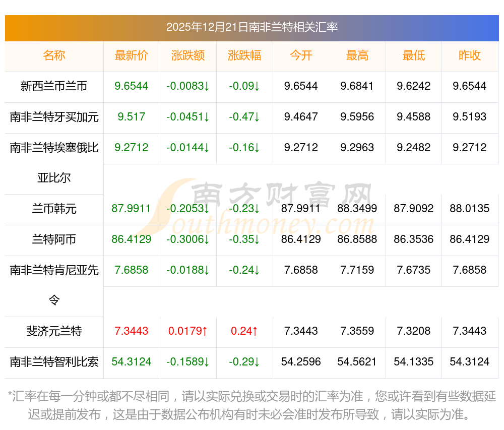504x430 pixels.
Task: Select the 南非兰特埃塞俄比亚比尔 row name
Action: tap(54, 163)
